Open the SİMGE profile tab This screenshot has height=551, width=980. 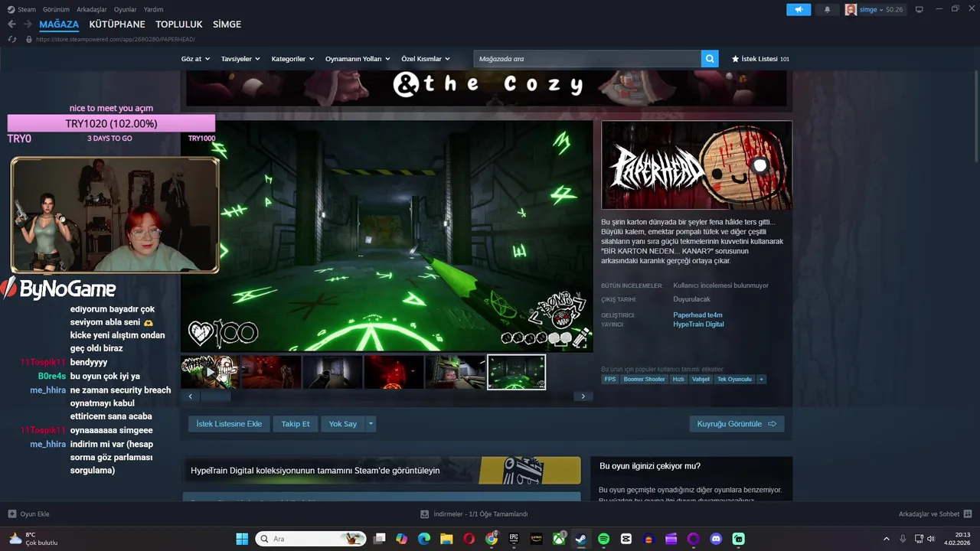[x=227, y=24]
